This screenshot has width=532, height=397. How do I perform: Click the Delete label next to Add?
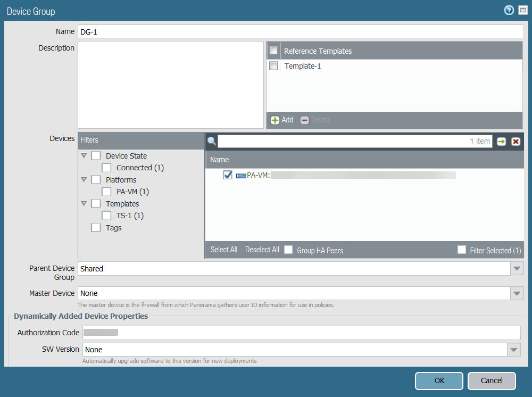(320, 120)
